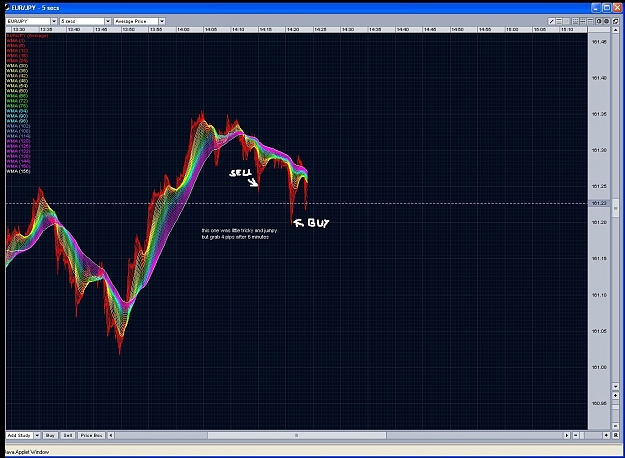Screen dimensions: 625x458
Task: Click the minus button on the horizontal zoom bar
Action: (576, 435)
